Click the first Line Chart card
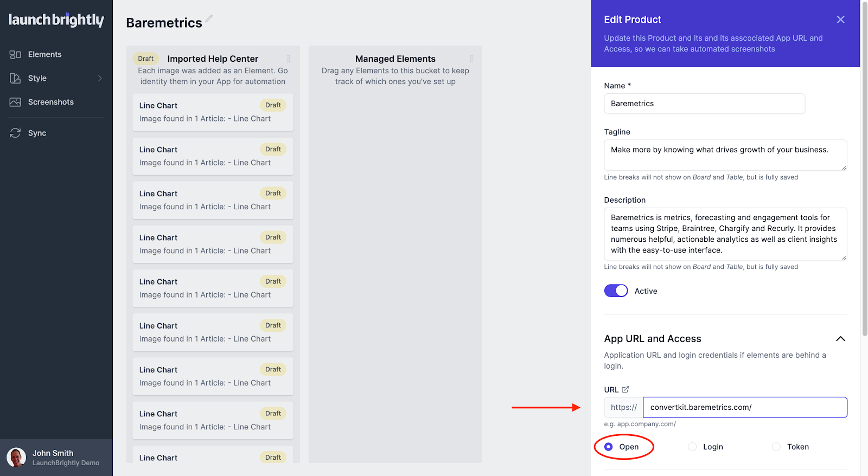This screenshot has height=476, width=868. click(x=213, y=112)
